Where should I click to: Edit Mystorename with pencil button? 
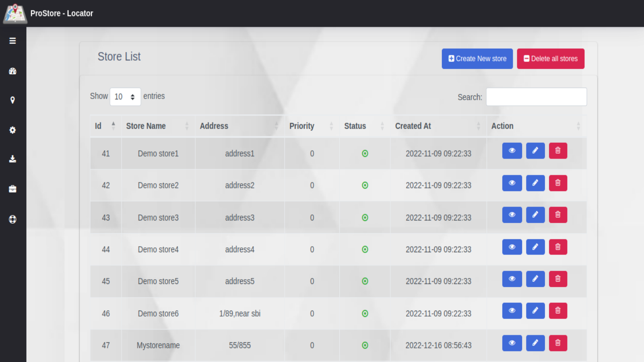click(x=535, y=343)
